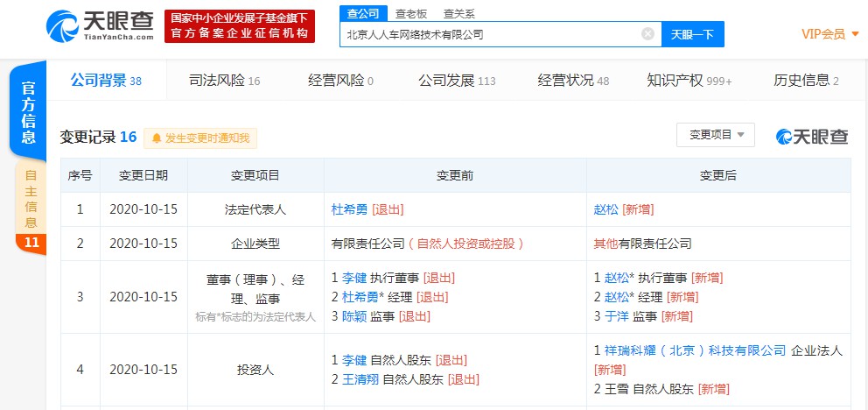Open the 公司背景 tab
This screenshot has height=410, width=868.
tap(106, 81)
